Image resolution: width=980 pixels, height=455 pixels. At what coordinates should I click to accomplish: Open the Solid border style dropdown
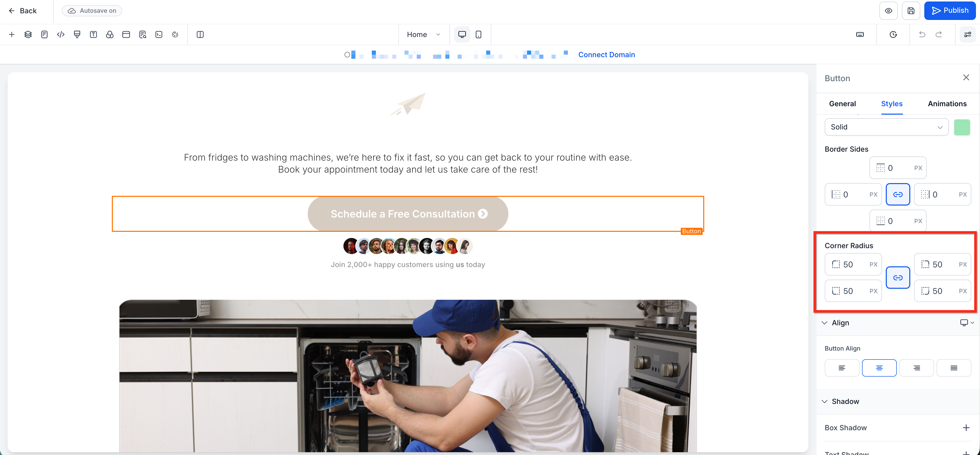pyautogui.click(x=886, y=127)
